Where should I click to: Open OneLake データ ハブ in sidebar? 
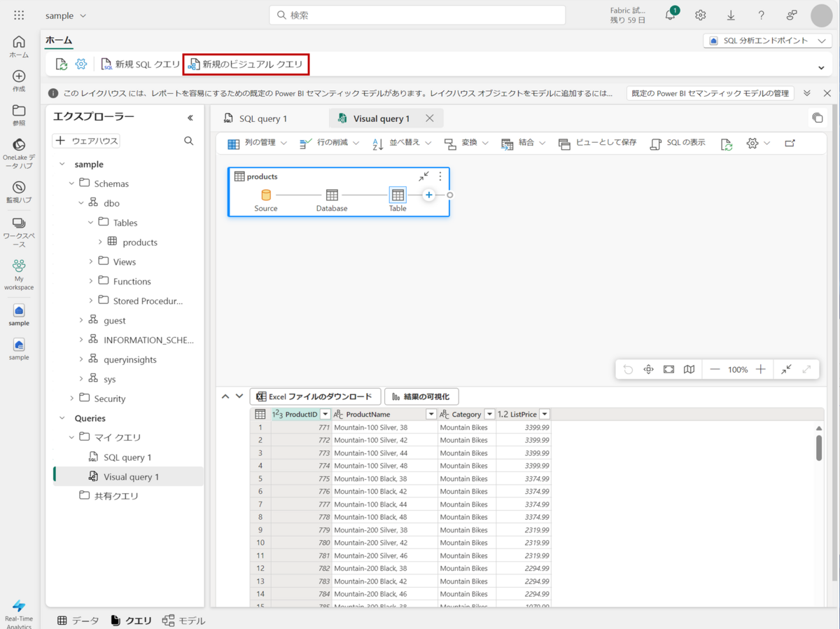click(x=19, y=153)
